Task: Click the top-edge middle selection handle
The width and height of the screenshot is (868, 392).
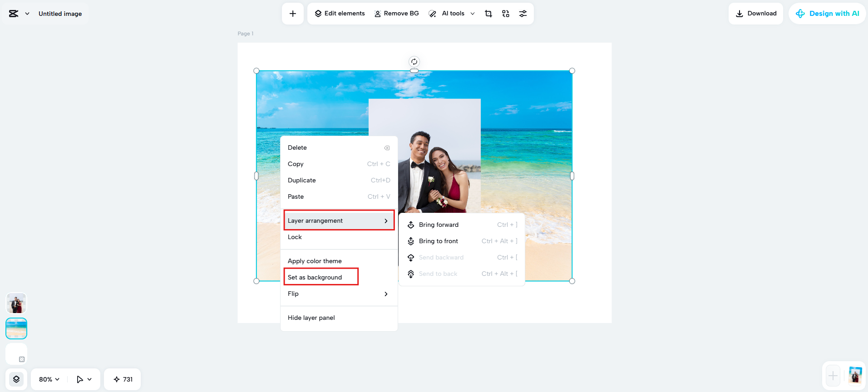Action: [x=414, y=71]
